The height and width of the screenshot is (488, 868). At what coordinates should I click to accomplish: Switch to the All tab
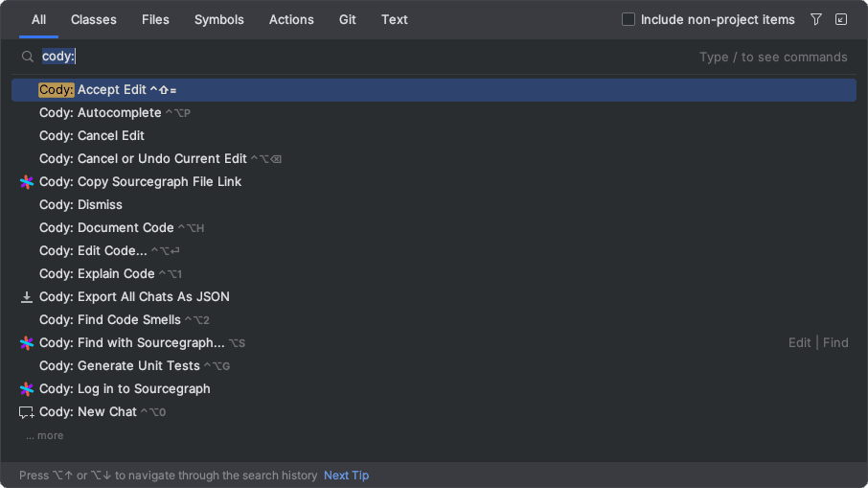(38, 20)
